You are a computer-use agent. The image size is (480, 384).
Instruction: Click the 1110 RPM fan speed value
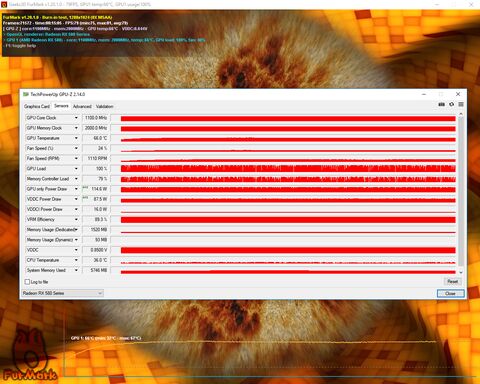pyautogui.click(x=96, y=159)
